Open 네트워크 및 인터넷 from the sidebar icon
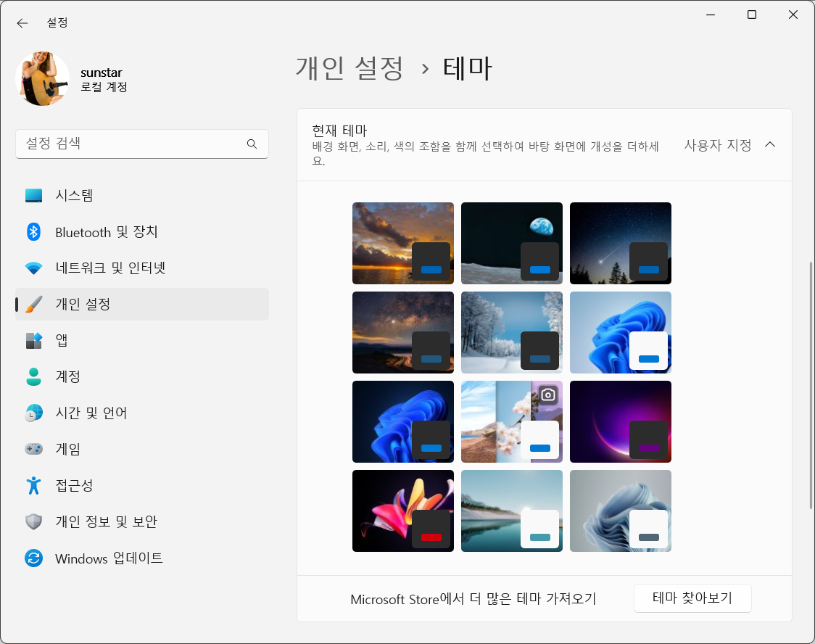This screenshot has width=815, height=644. coord(33,268)
